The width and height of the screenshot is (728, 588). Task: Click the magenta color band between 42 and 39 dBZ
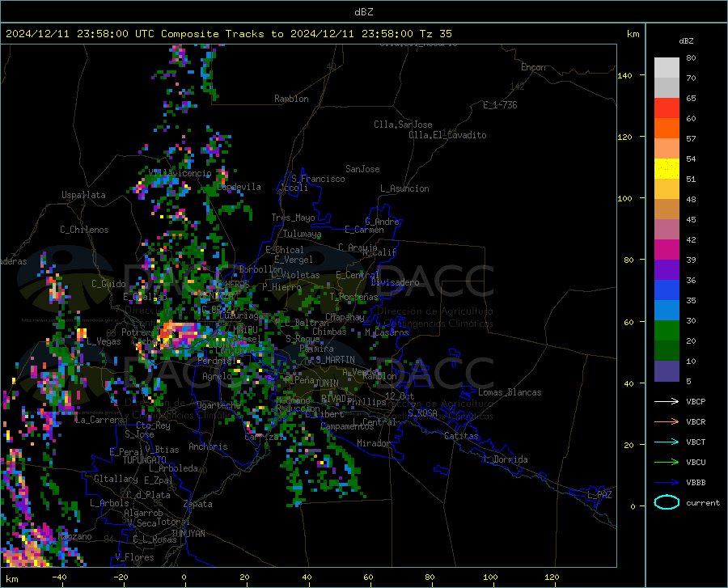click(x=667, y=250)
